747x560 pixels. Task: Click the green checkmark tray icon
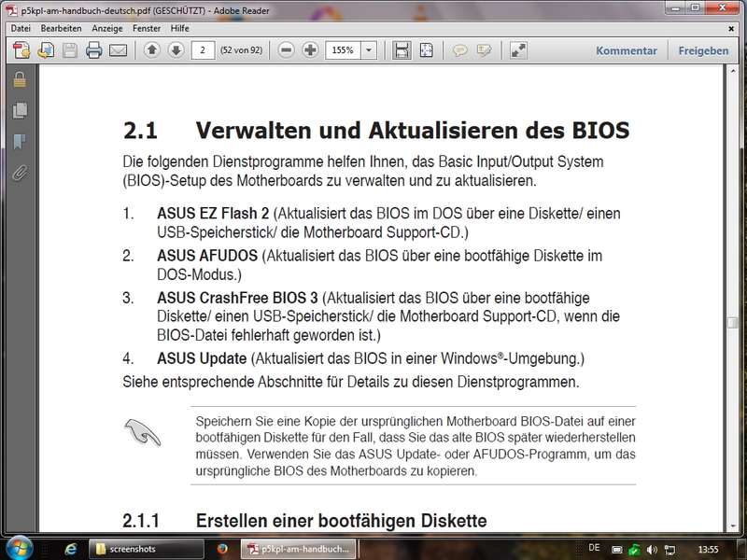[x=635, y=550]
